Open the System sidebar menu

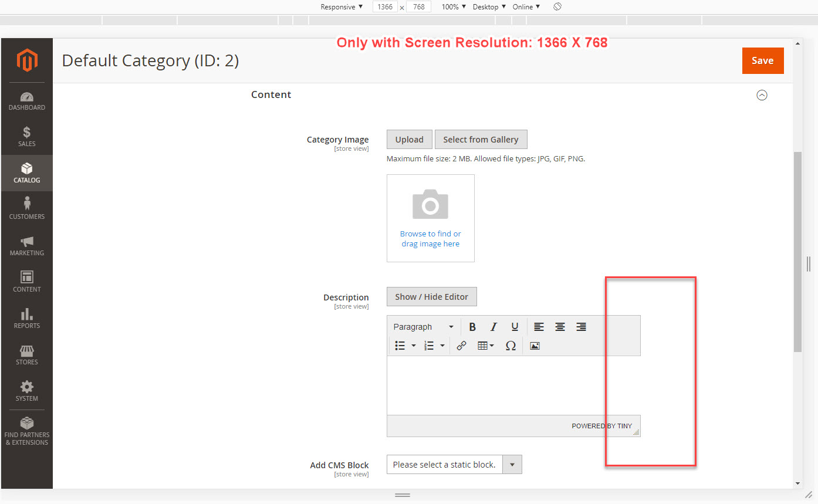(x=27, y=391)
